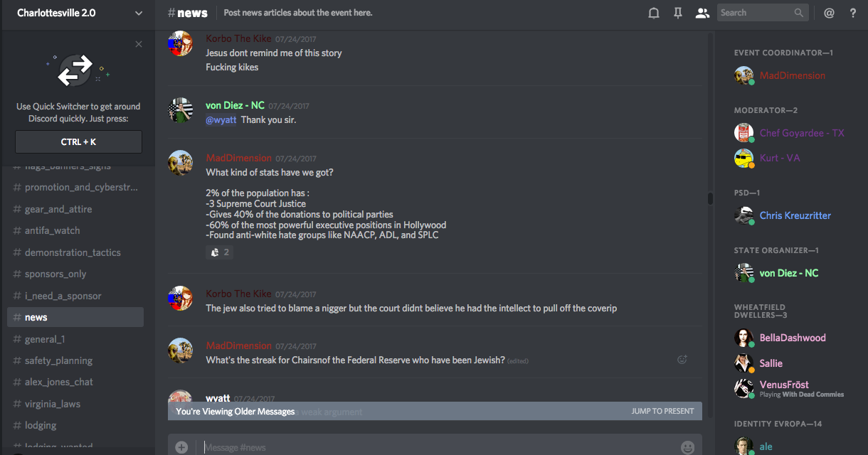Click Jump To Present

tap(662, 411)
